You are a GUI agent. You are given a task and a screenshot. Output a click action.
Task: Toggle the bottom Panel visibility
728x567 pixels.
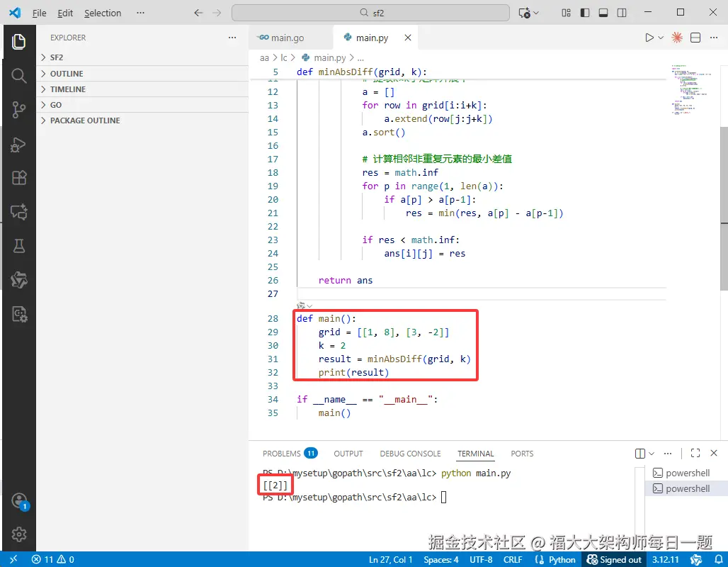click(603, 13)
